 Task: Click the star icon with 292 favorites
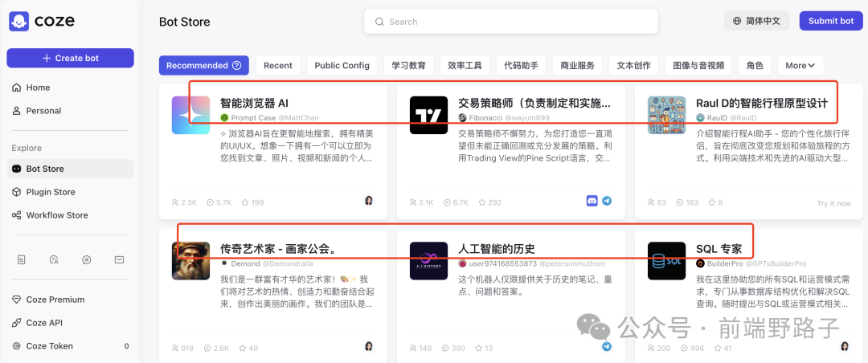482,202
